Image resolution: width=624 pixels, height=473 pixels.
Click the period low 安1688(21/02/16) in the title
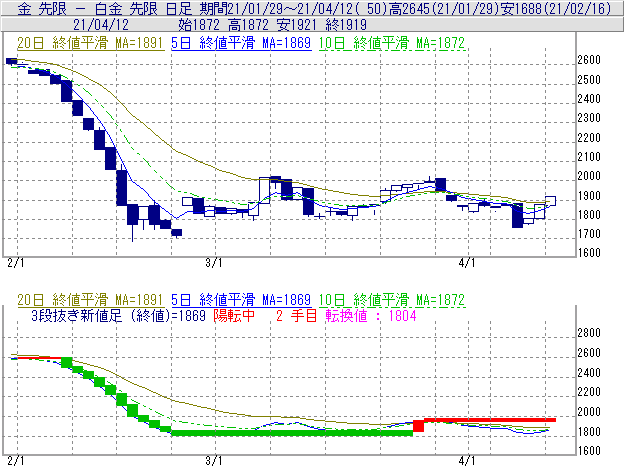[x=556, y=8]
